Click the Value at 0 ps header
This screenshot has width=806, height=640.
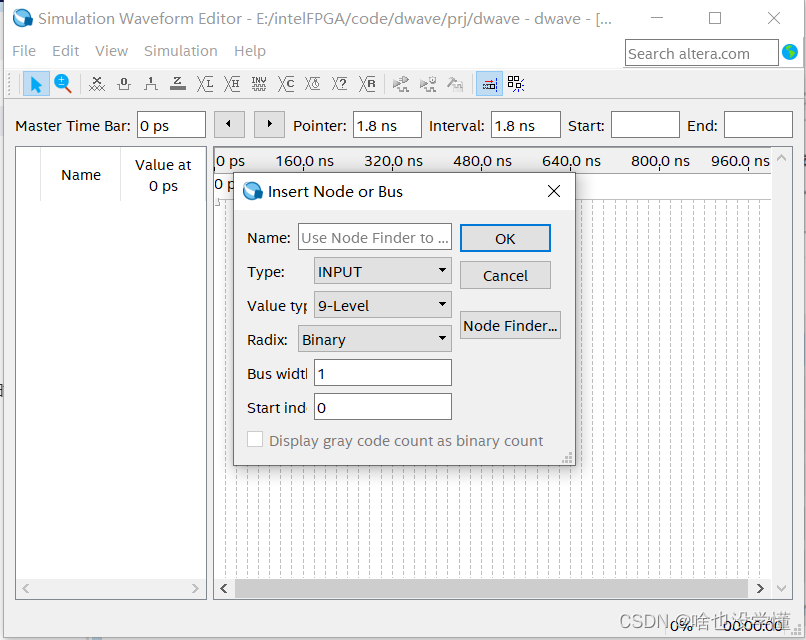[163, 175]
